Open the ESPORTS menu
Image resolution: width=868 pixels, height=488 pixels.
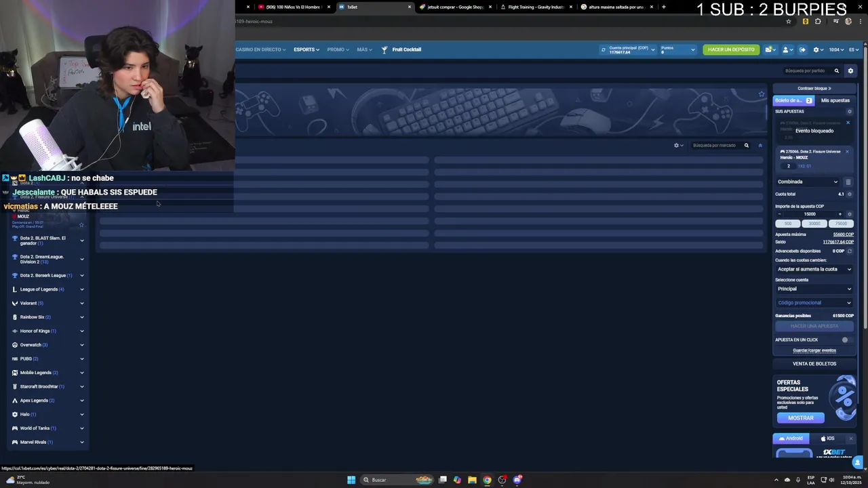(307, 49)
